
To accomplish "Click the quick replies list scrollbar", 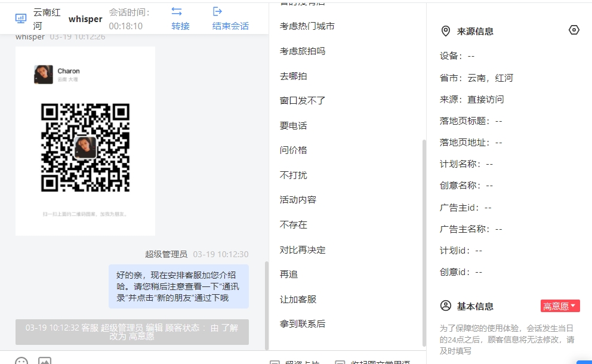I will pyautogui.click(x=424, y=243).
